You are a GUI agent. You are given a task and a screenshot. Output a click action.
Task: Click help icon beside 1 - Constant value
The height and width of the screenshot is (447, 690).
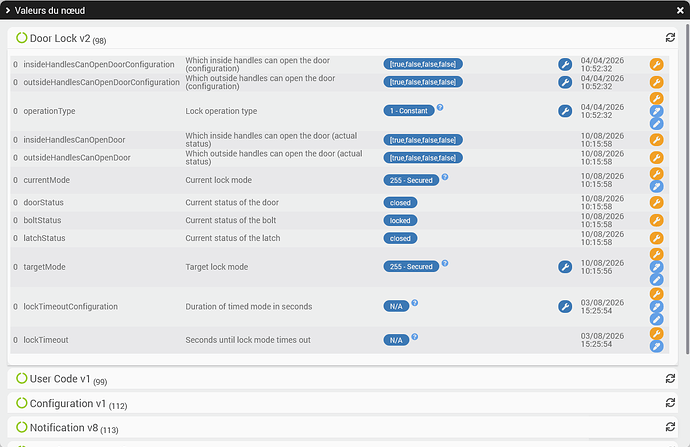(440, 107)
